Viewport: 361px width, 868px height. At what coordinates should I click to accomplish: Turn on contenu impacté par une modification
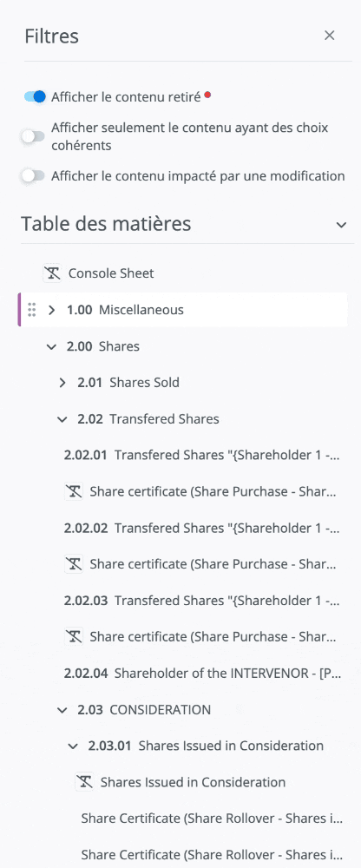tap(33, 176)
